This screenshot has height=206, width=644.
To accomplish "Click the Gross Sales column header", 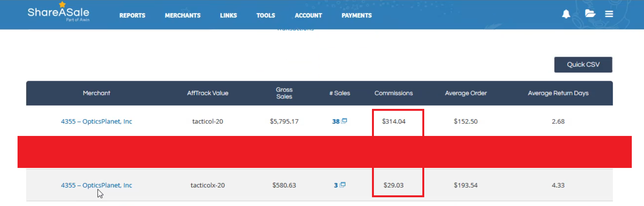I will [284, 93].
